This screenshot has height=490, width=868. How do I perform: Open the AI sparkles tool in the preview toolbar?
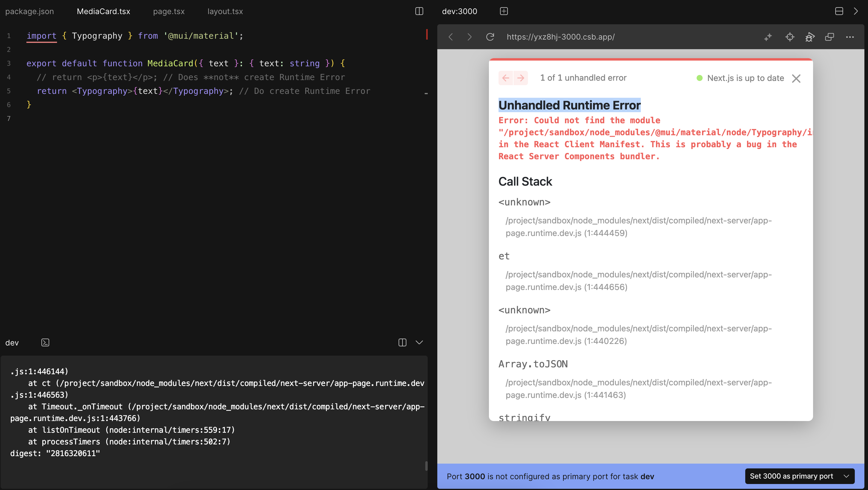click(x=768, y=37)
